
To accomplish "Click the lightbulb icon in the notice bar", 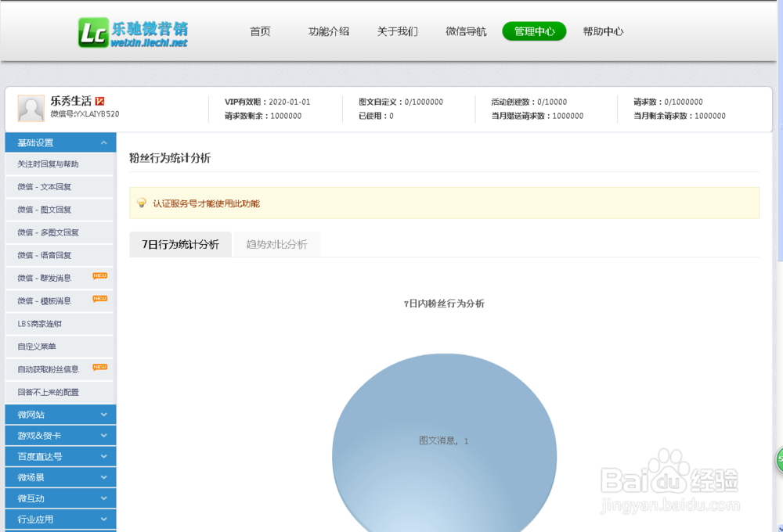I will pyautogui.click(x=142, y=203).
